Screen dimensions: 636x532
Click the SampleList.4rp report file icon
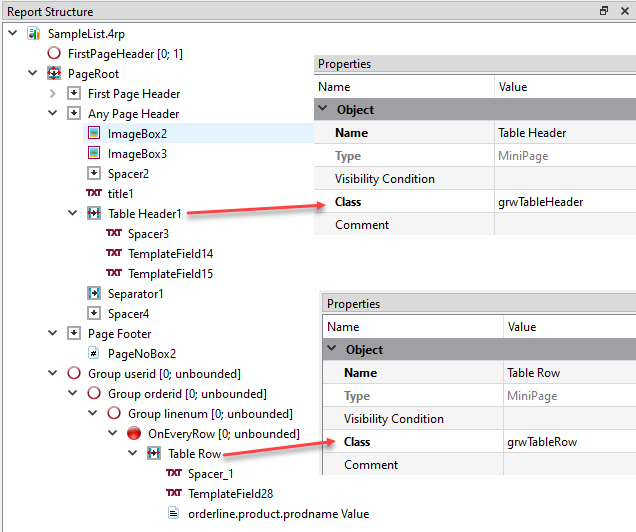(33, 33)
